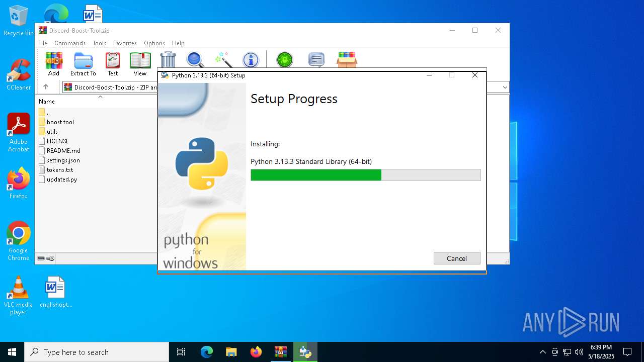This screenshot has width=644, height=362.
Task: Open the Tools menu in WinRAR
Action: (x=99, y=43)
